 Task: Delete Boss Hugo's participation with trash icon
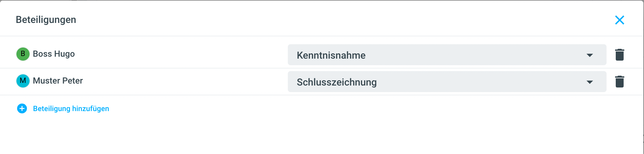[x=619, y=55]
